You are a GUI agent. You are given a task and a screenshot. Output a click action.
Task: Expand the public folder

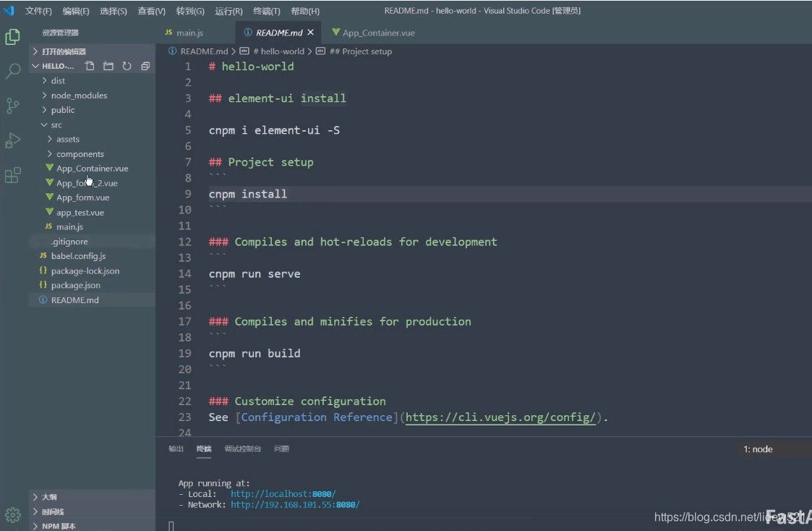click(x=92, y=110)
